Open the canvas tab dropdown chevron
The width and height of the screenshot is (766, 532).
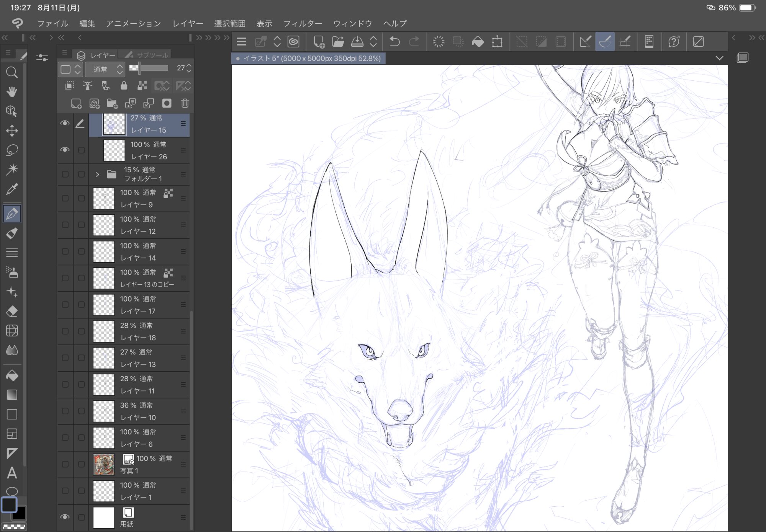(x=719, y=58)
